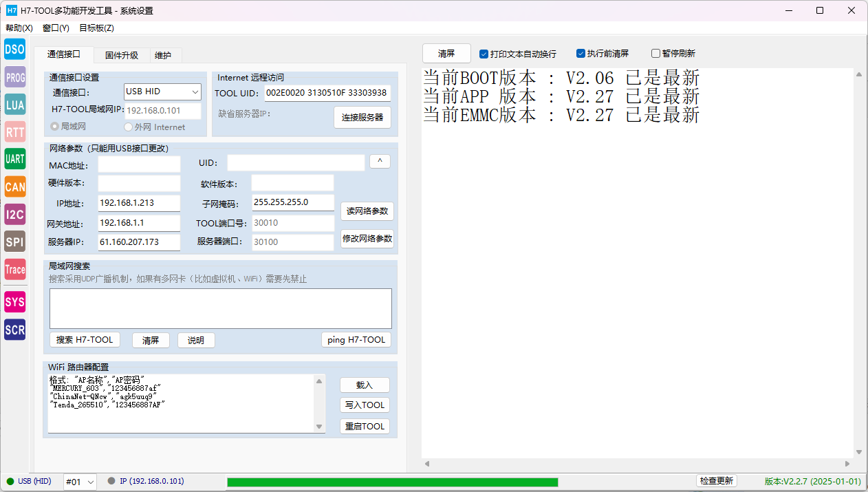
Task: Switch to the 通信接口 tab
Action: [x=64, y=54]
